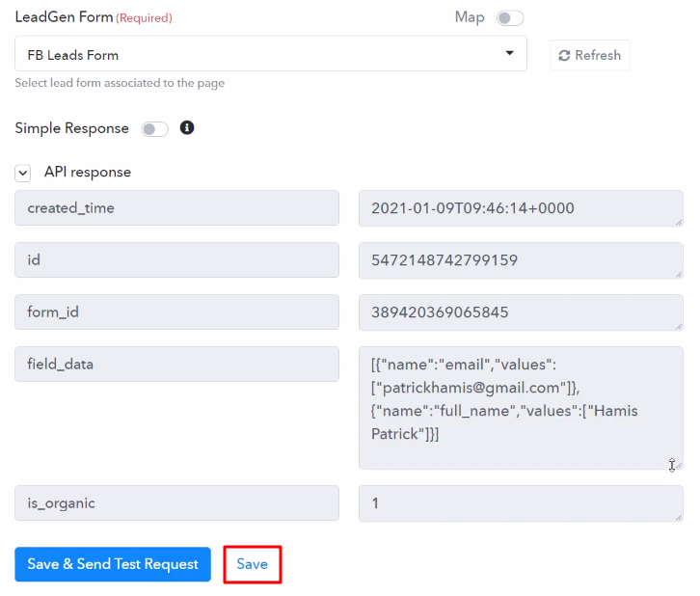Image resolution: width=700 pixels, height=596 pixels.
Task: Click the resize handle of field_data textarea
Action: pos(677,464)
